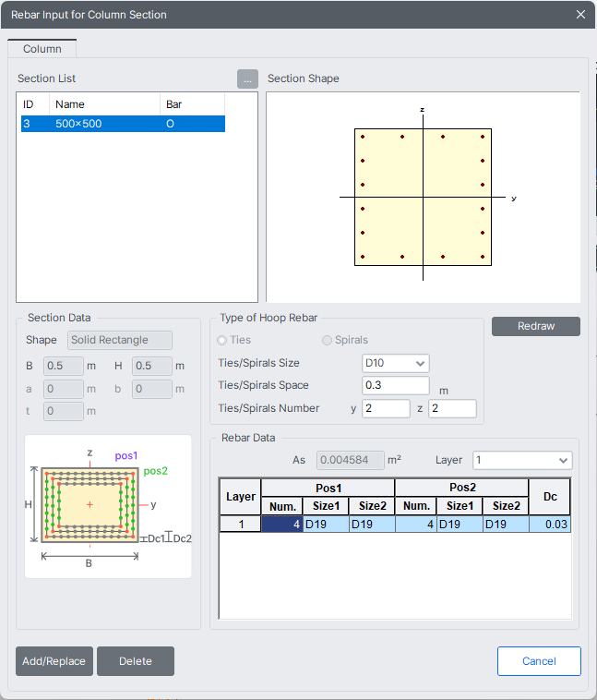Viewport: 597px width, 700px height.
Task: Click the Section Shape column preview drawing
Action: coord(423,198)
